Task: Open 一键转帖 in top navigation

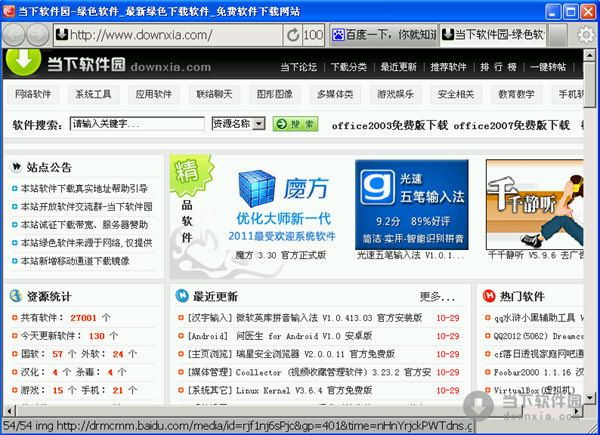Action: 548,67
